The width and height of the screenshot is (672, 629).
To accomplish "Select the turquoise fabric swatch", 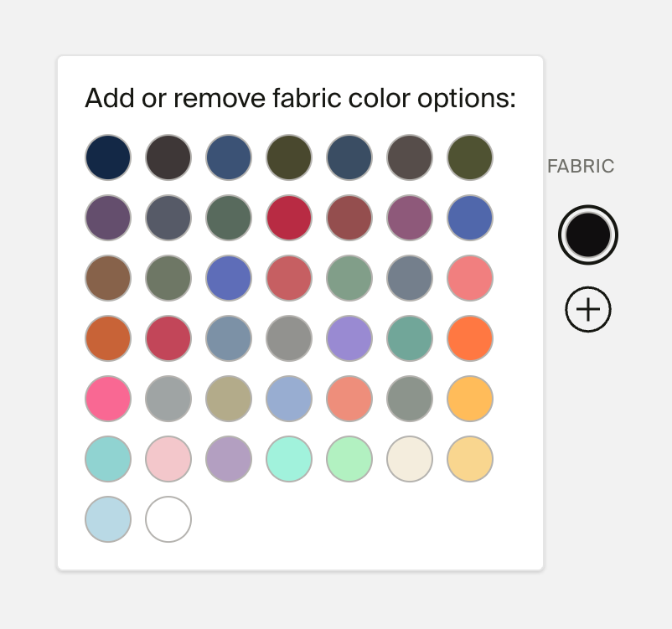I will [107, 459].
